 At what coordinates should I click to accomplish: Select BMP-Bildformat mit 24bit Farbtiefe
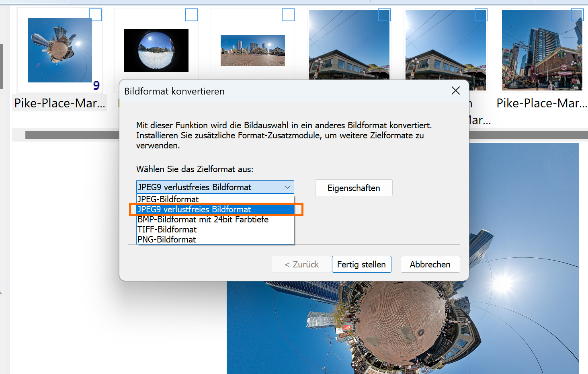(203, 220)
